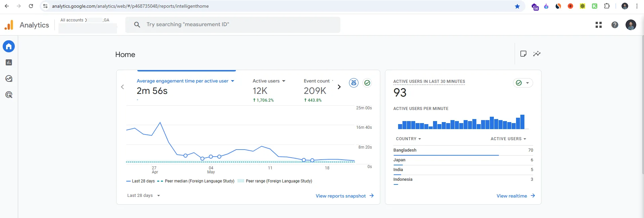The image size is (644, 218).
Task: Open the Home icon in sidebar
Action: (9, 46)
